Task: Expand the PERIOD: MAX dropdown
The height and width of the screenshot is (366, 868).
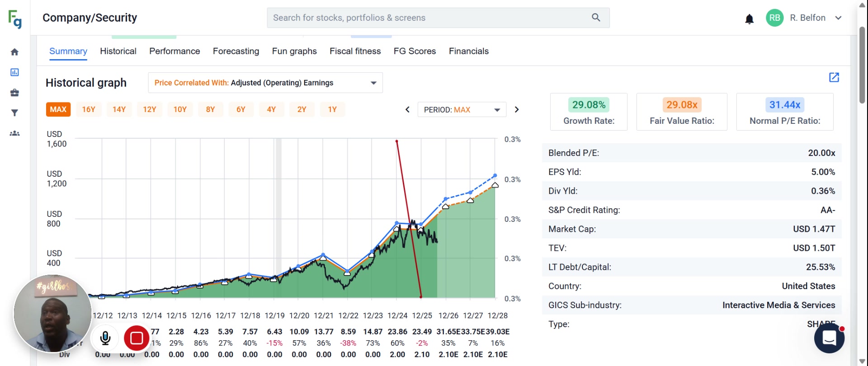Action: (462, 110)
